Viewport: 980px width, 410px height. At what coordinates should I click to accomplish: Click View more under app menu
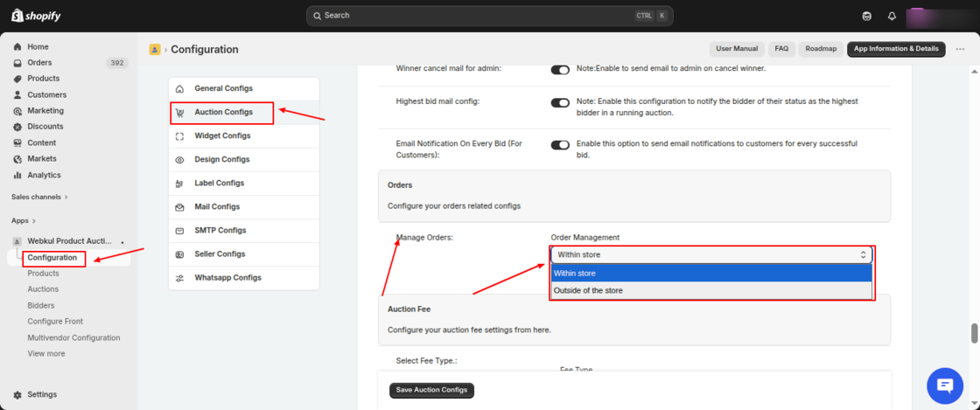(46, 354)
